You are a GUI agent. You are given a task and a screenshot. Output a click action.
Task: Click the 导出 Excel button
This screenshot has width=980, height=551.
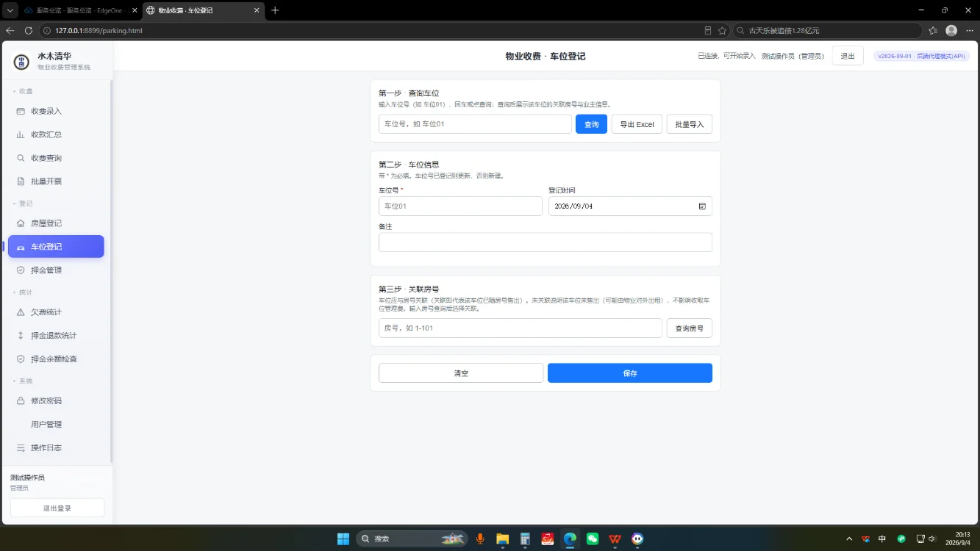[x=637, y=124]
